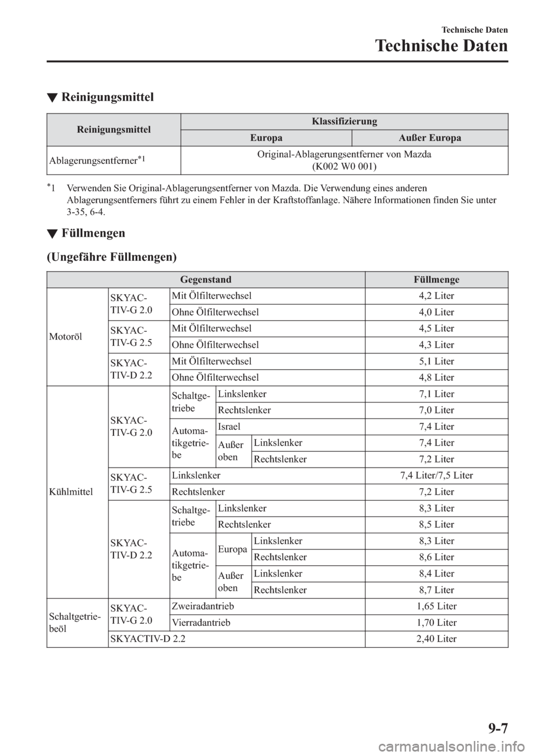534x756 pixels.
Task: Select the "Kühlmittel" row label
Action: click(77, 492)
